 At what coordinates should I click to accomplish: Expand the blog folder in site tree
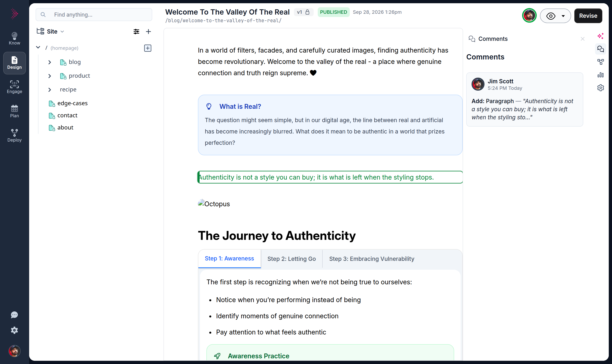(x=50, y=62)
